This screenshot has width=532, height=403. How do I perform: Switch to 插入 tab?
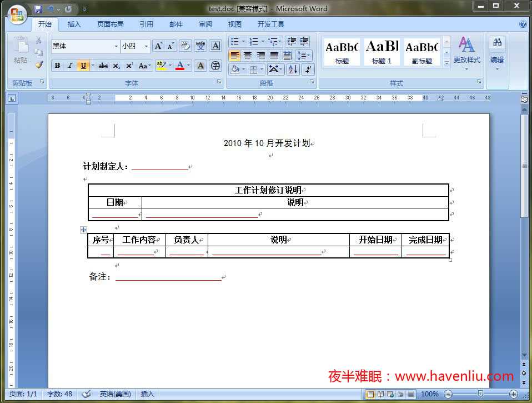(x=74, y=24)
